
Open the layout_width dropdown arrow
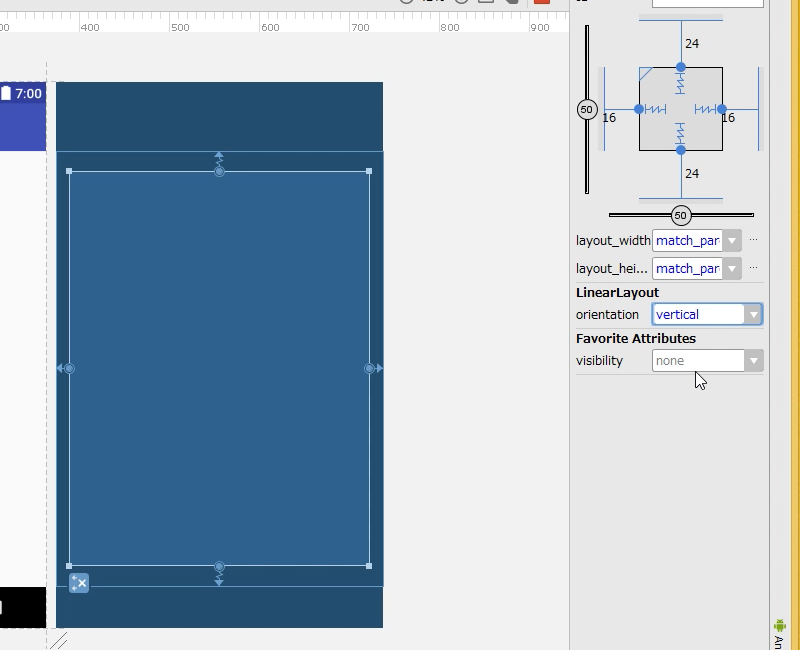click(x=732, y=240)
